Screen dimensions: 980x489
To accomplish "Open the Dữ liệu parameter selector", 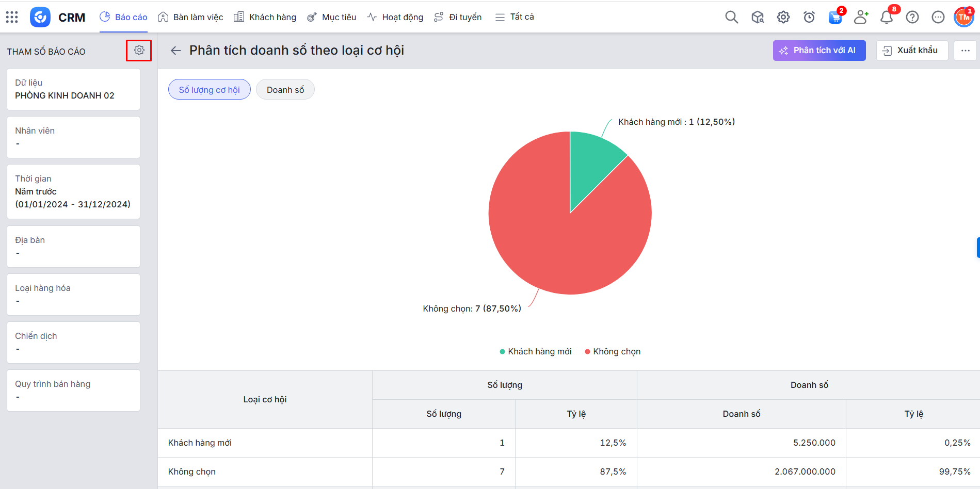I will point(73,89).
